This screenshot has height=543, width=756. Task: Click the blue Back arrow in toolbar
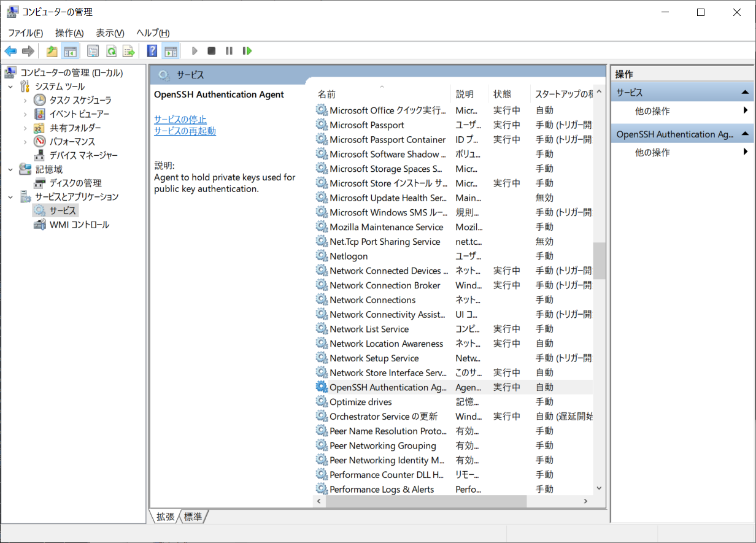point(10,51)
